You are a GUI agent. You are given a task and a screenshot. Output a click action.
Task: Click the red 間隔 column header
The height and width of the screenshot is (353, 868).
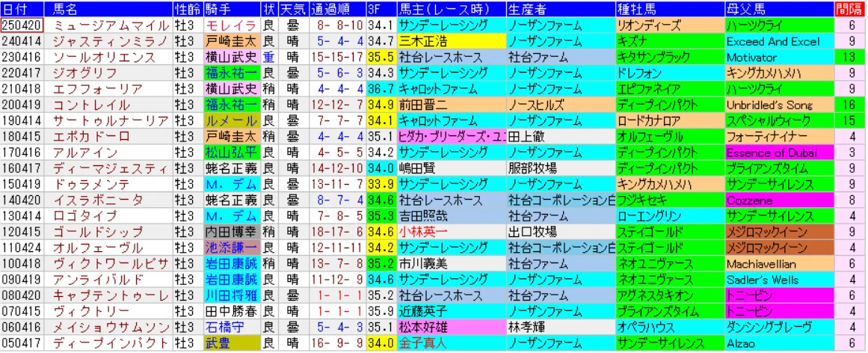pos(850,9)
